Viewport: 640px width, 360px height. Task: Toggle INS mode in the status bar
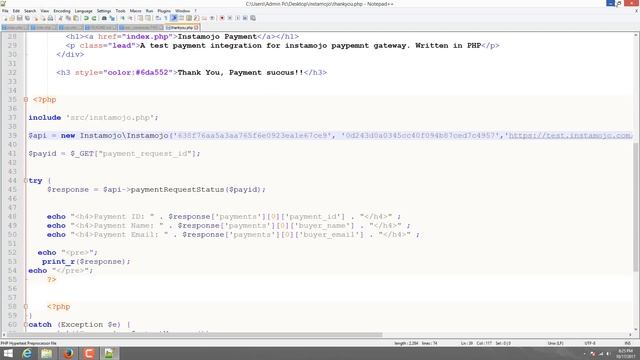[628, 343]
